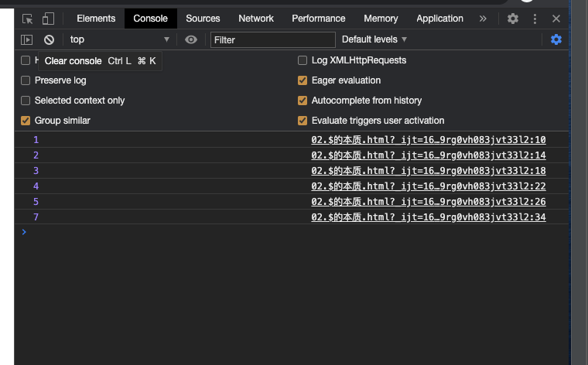Open source link ending in :22
Screen dimensions: 588x365
click(429, 186)
